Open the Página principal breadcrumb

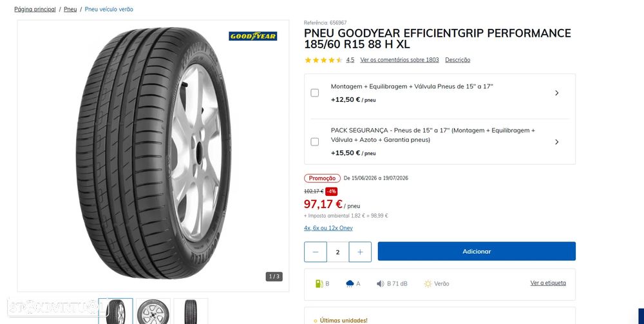point(35,9)
